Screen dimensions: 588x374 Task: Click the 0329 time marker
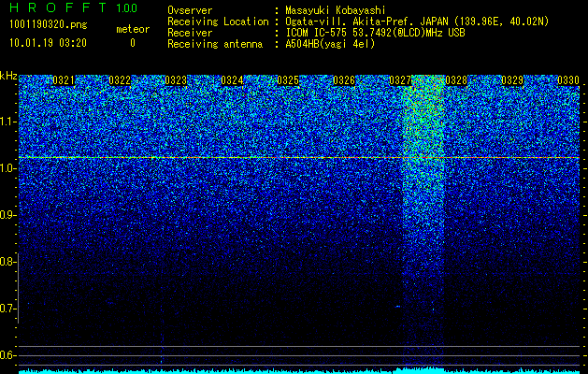[512, 80]
